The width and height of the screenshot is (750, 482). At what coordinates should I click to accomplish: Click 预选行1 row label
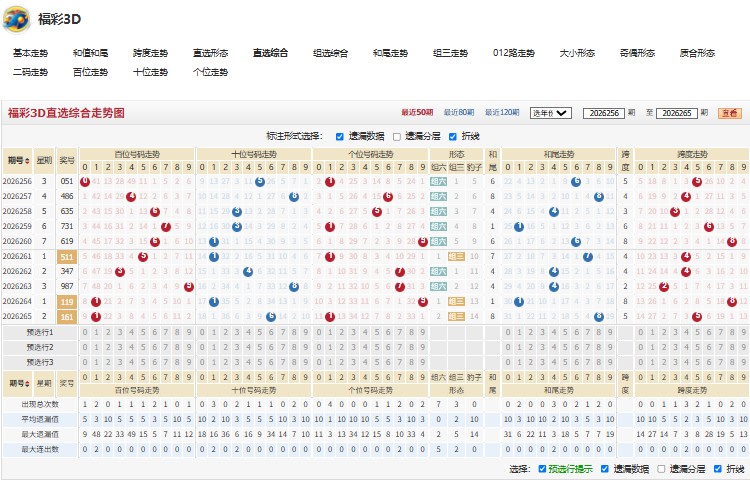[40, 332]
